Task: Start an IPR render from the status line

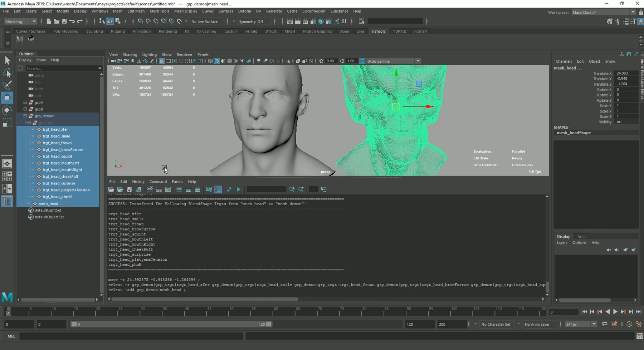Action: point(305,21)
